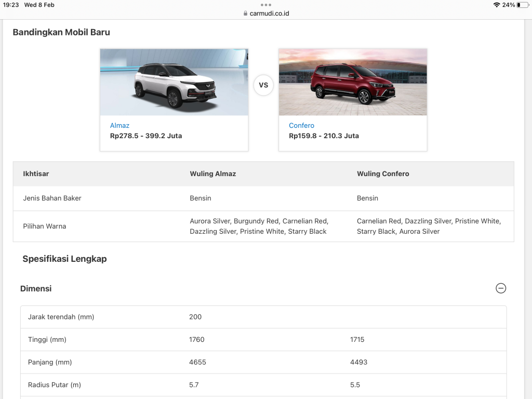Image resolution: width=532 pixels, height=399 pixels.
Task: Select the Almaz price Rp278.5 - 399.2 Juta
Action: coord(146,136)
